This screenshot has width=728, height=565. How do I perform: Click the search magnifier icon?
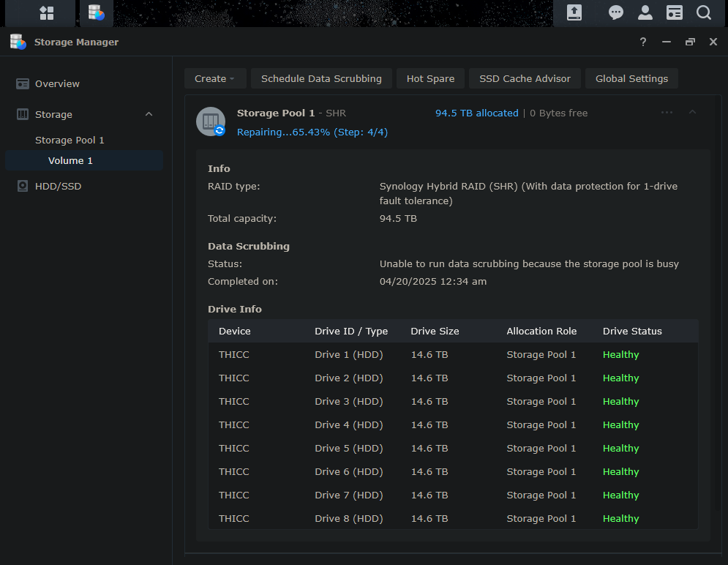pos(703,13)
